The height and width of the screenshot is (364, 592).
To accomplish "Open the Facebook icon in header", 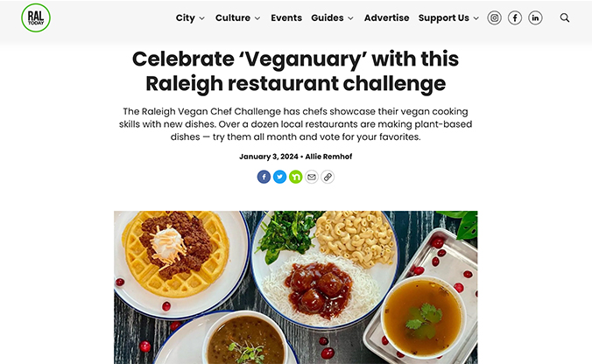I will tap(515, 17).
